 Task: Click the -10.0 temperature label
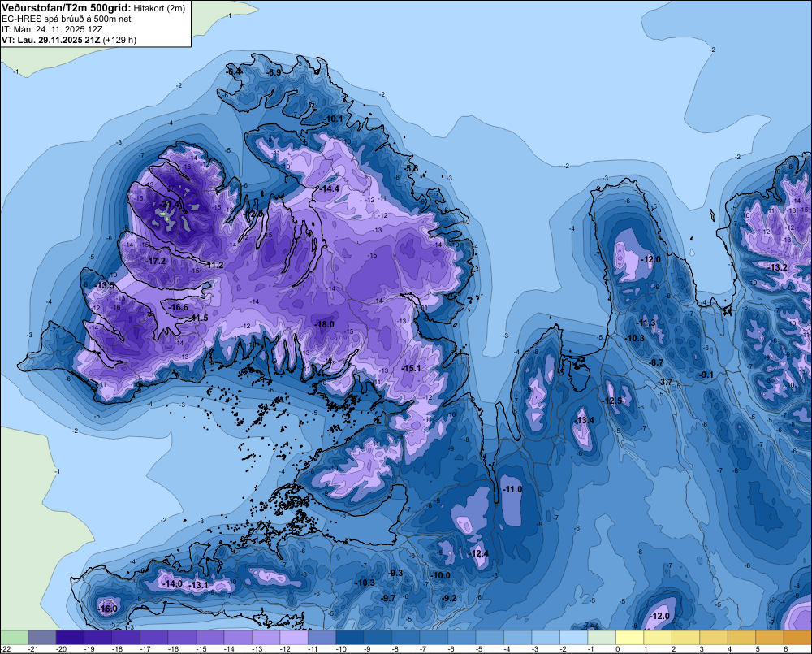441,575
